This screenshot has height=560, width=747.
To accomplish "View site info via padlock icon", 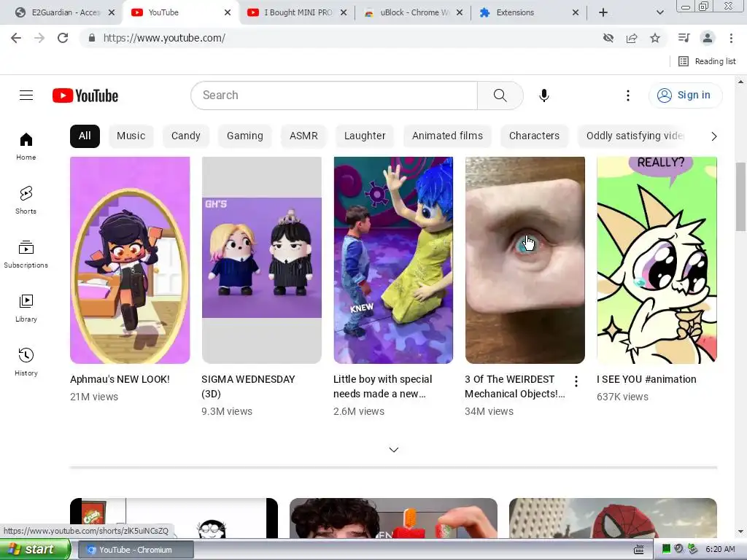I will (91, 38).
